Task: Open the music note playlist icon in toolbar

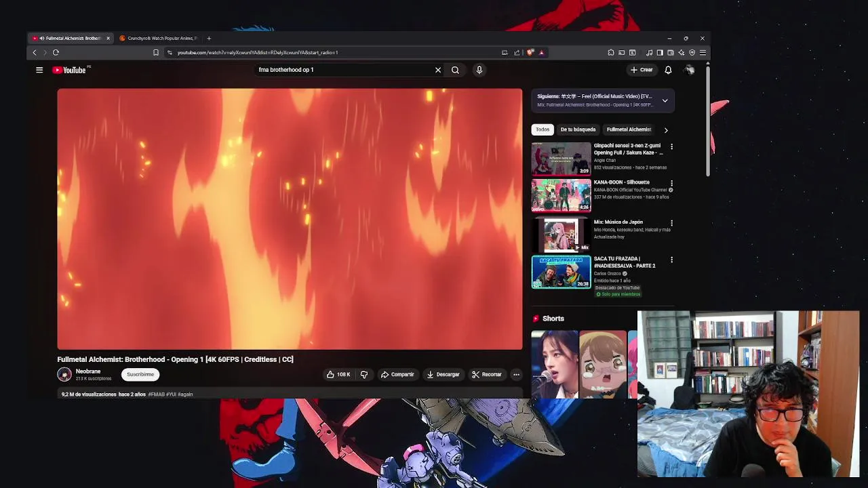Action: [x=649, y=52]
